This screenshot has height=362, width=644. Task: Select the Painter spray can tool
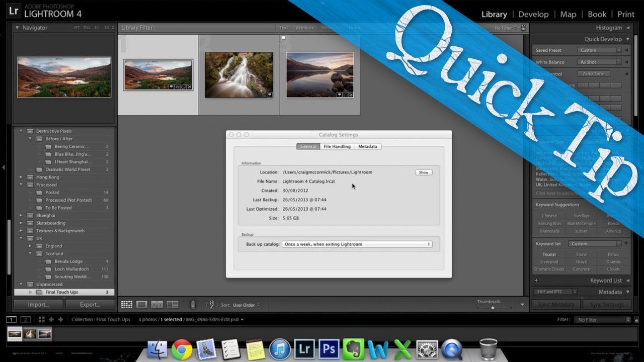(x=192, y=304)
